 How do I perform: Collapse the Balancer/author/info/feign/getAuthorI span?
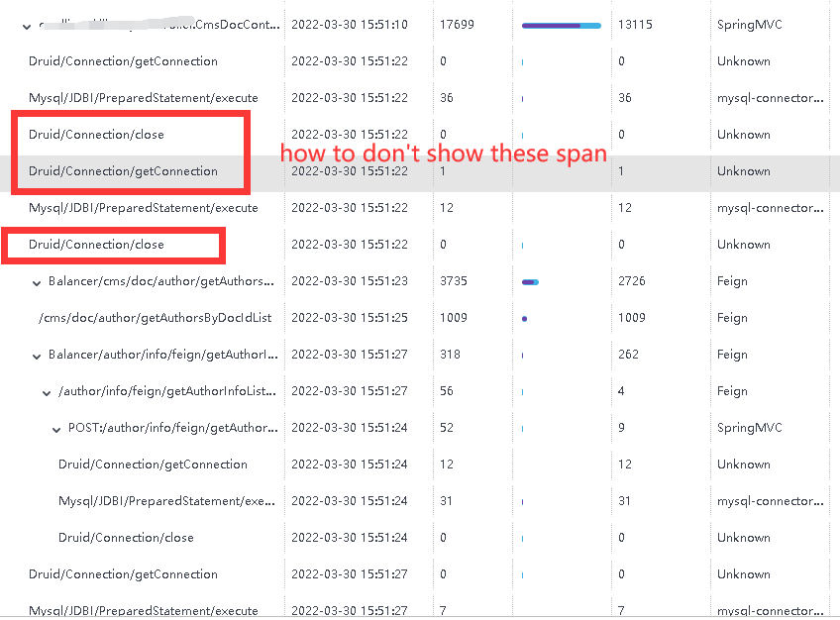tap(37, 356)
